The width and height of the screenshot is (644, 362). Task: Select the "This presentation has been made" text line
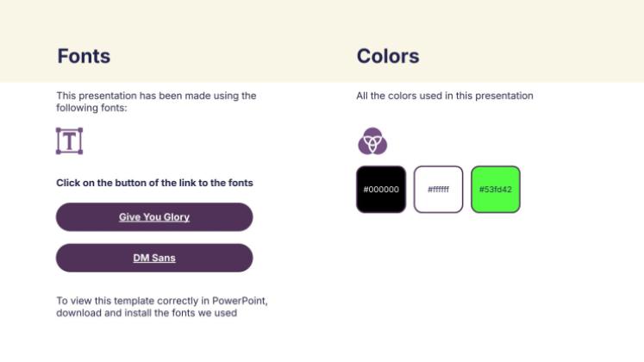point(156,96)
